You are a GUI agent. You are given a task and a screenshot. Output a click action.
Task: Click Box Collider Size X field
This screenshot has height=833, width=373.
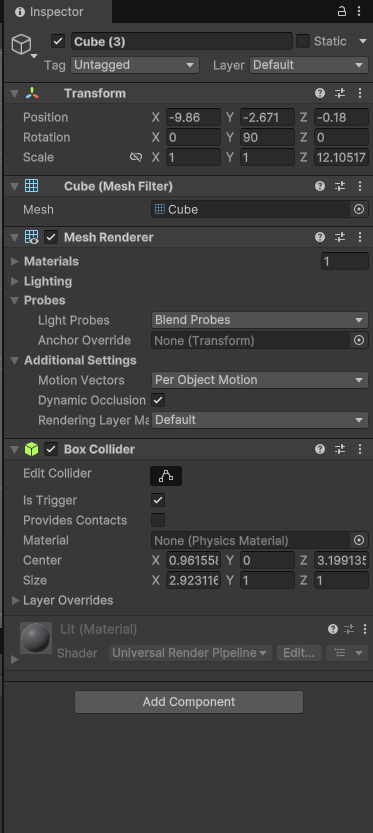click(x=193, y=581)
